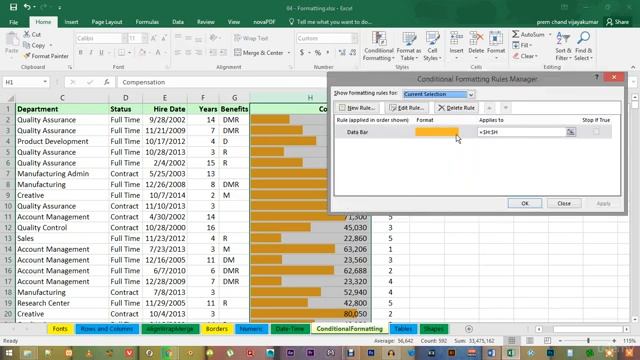Click the Undo arrow in the title bar
Viewport: 640px width, 360px height.
[27, 7]
